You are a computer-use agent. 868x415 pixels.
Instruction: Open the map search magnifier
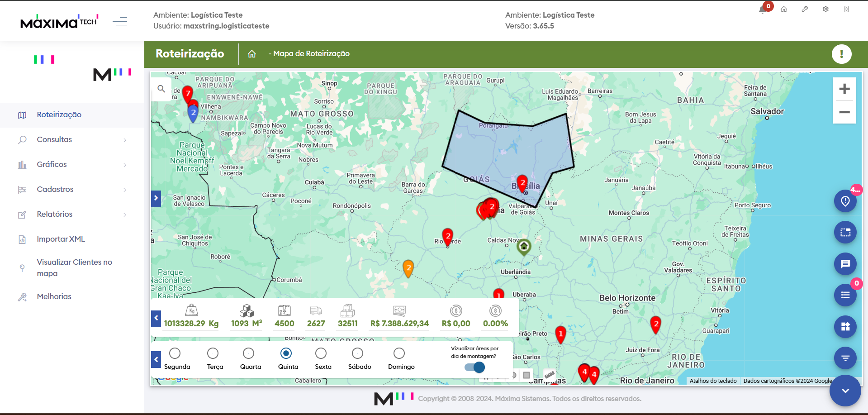161,89
